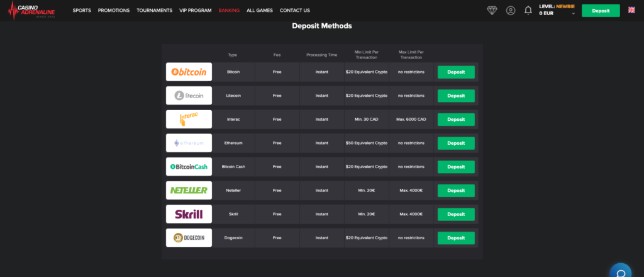Click Dogecoin row 'Instant' cell

[321, 238]
